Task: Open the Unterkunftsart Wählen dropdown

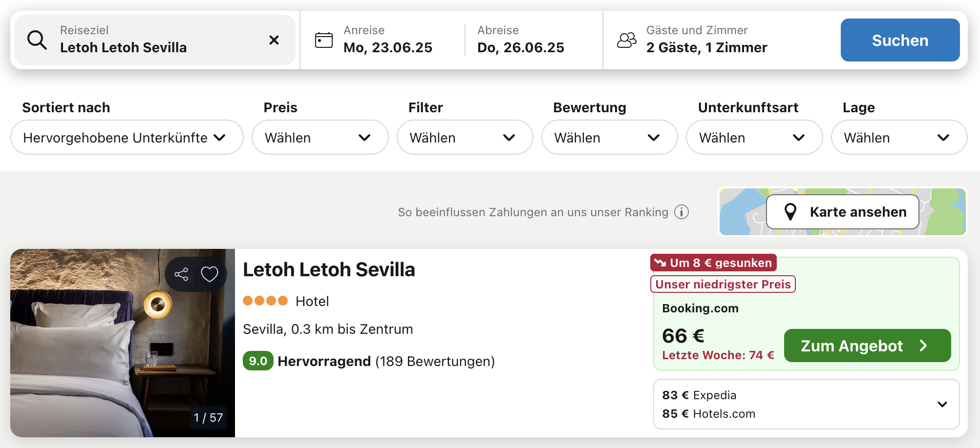Action: 754,138
